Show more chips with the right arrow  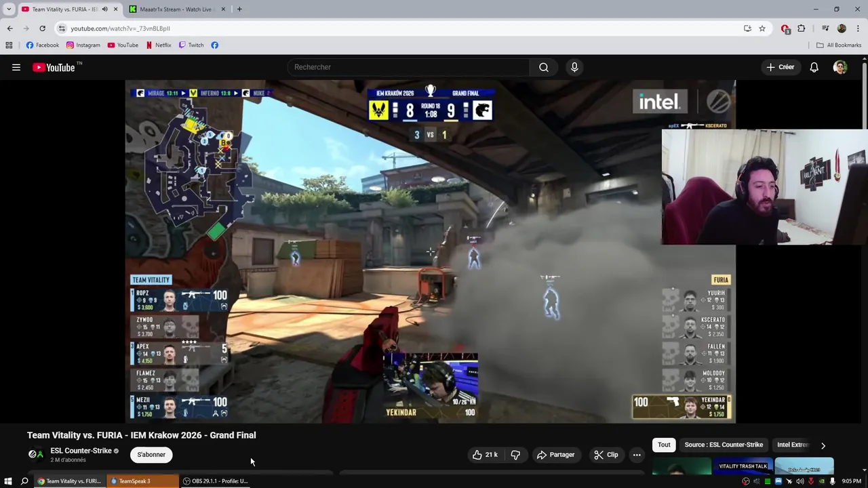click(823, 445)
